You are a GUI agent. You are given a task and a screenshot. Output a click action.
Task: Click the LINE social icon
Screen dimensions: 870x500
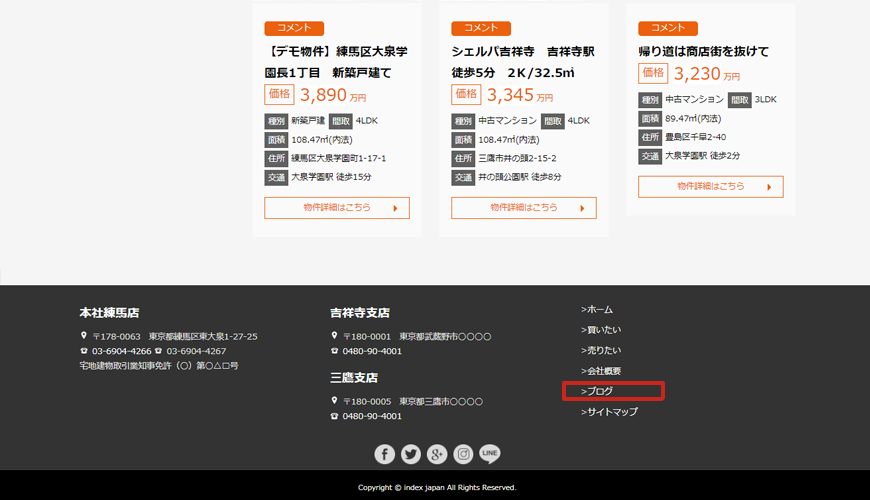pyautogui.click(x=489, y=455)
